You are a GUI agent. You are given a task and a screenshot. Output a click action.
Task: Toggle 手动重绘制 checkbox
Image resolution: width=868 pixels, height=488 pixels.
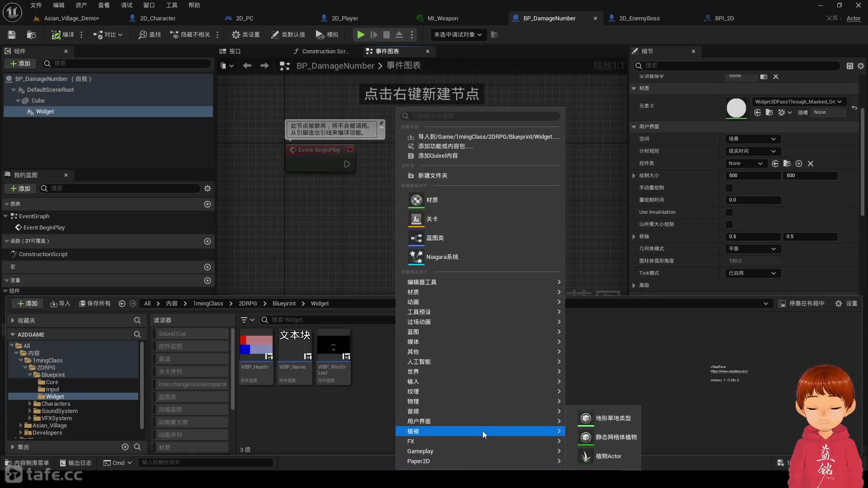(729, 188)
